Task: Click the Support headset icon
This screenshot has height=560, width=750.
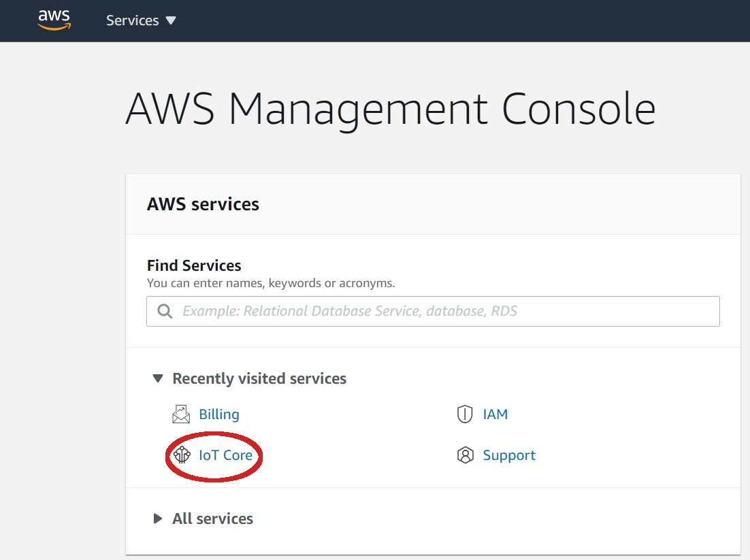Action: [465, 455]
